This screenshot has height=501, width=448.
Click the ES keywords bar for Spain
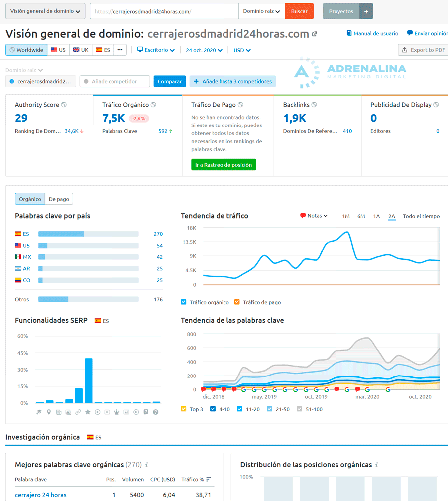[62, 233]
